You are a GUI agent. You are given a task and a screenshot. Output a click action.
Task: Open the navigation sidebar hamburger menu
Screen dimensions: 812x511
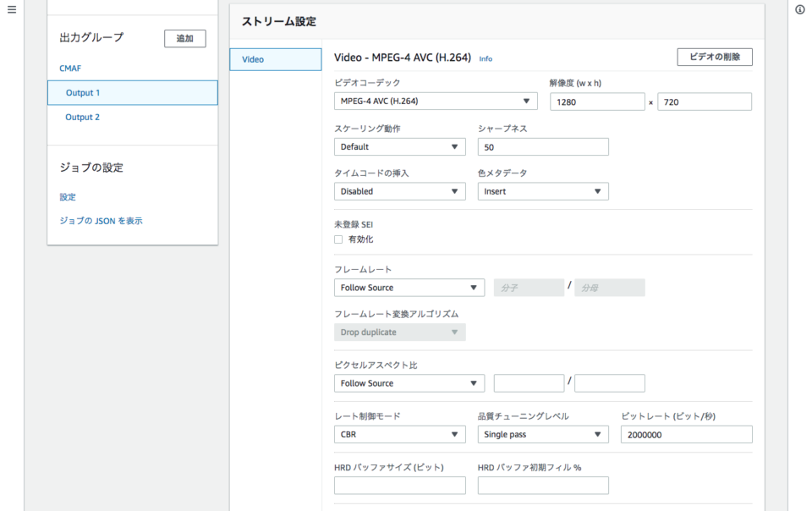point(11,8)
